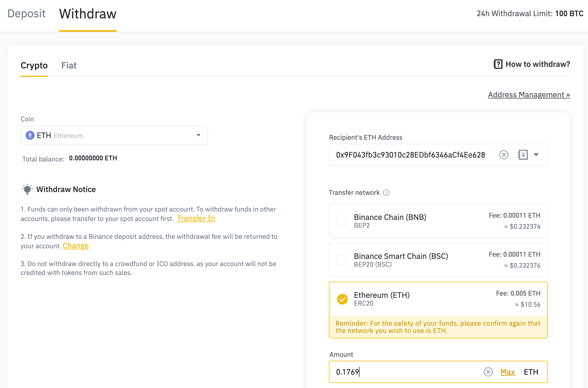Click the BEP20 (BSC) network label
The height and width of the screenshot is (388, 588).
coord(373,264)
